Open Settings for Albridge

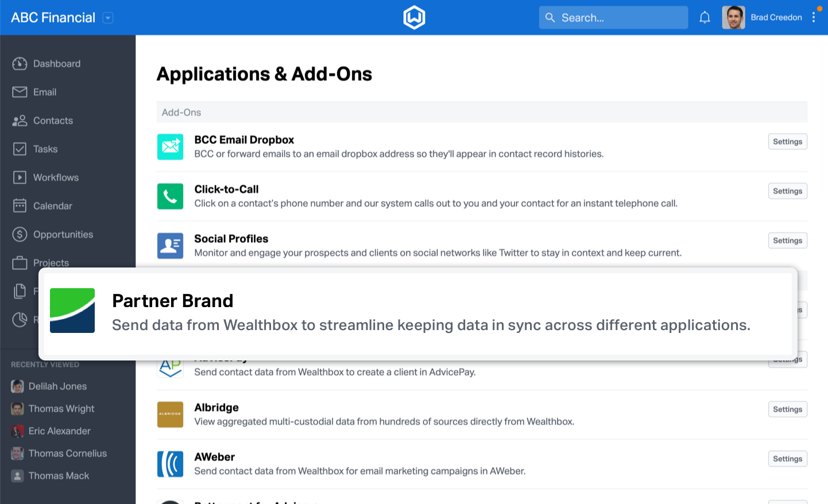tap(788, 409)
